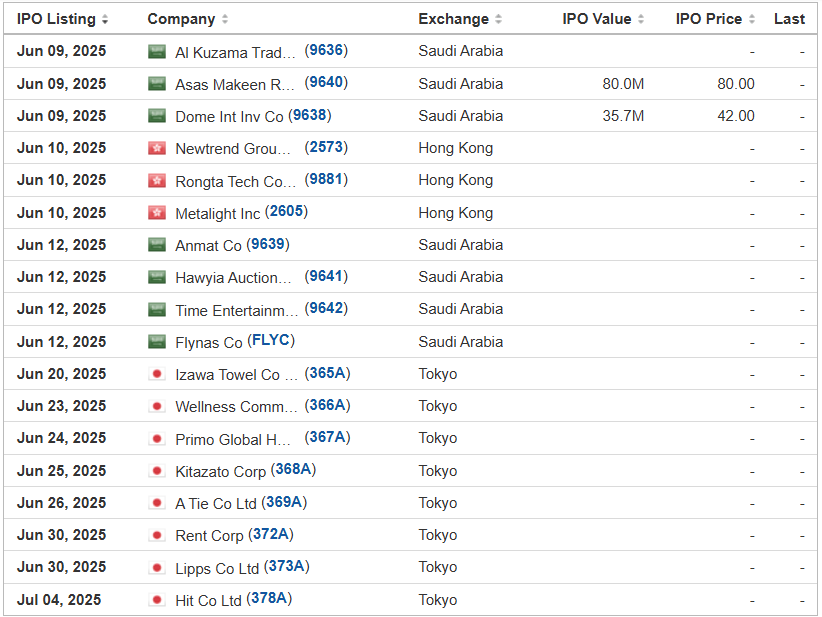Select the 42.00 IPO price cell

[736, 116]
